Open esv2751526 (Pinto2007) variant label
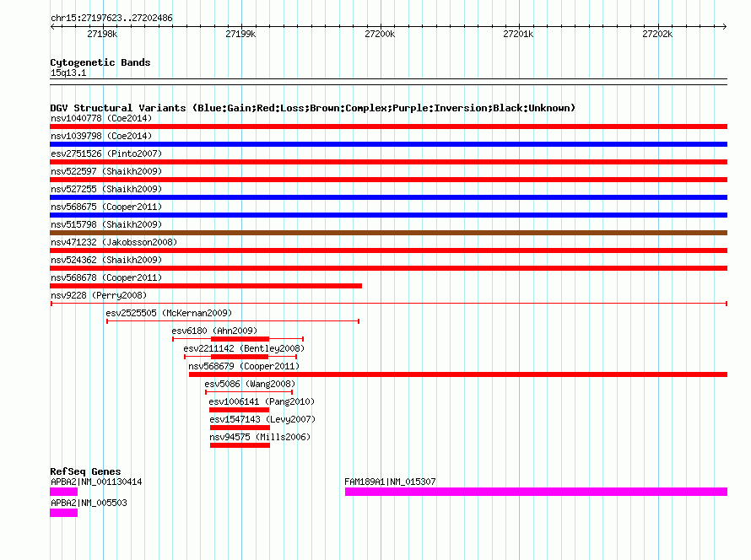Viewport: 751px width, 560px height. pos(106,153)
